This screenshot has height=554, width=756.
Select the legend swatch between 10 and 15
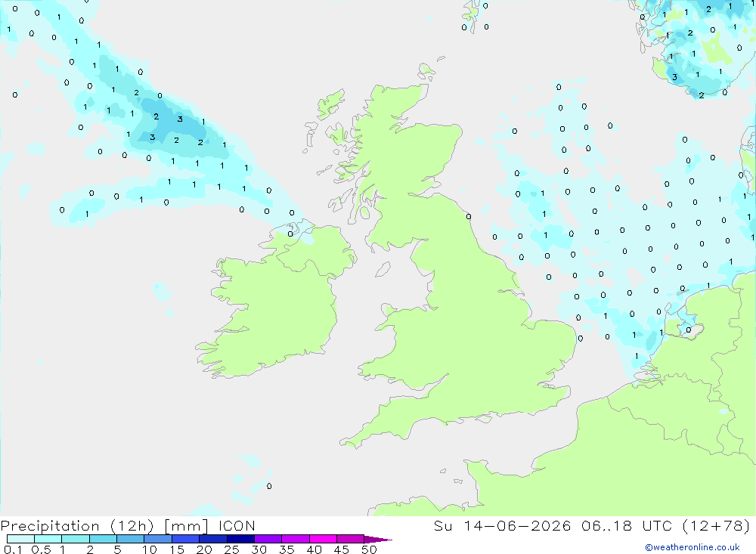coord(158,539)
